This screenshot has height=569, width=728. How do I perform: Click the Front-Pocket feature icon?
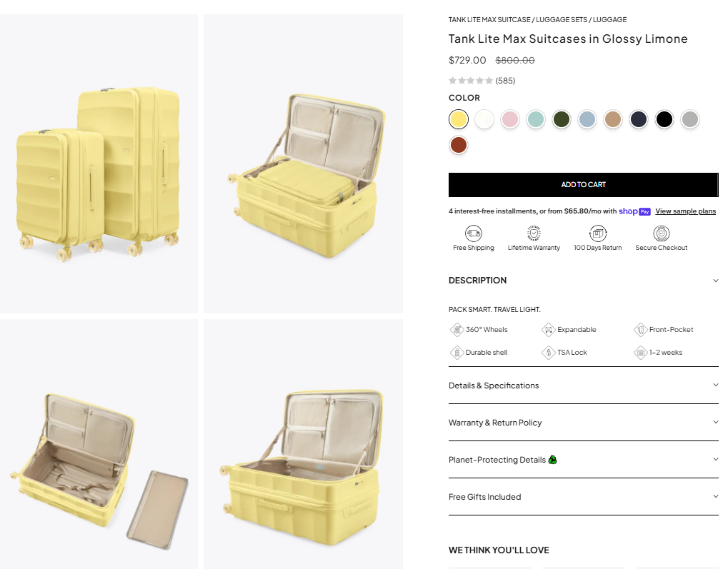[x=641, y=330]
